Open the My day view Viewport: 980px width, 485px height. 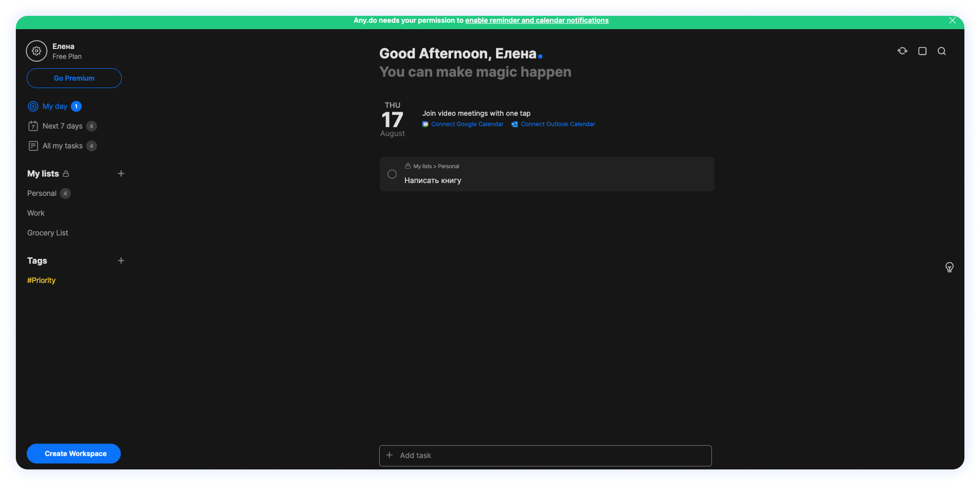[x=55, y=106]
